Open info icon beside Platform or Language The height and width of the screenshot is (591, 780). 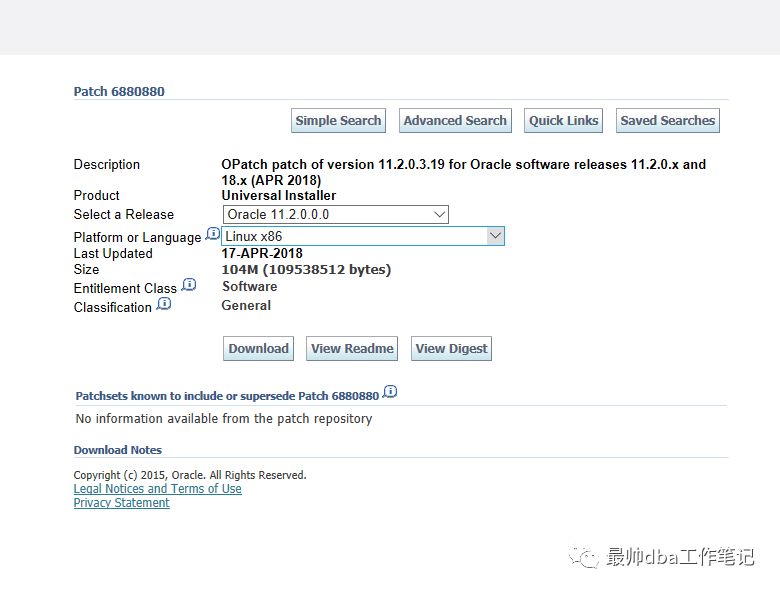(213, 233)
